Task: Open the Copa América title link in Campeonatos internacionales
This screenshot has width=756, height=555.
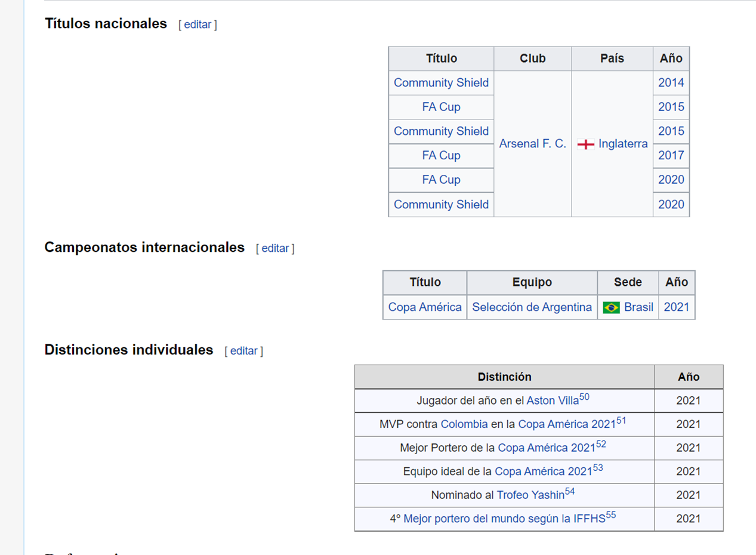Action: 425,307
